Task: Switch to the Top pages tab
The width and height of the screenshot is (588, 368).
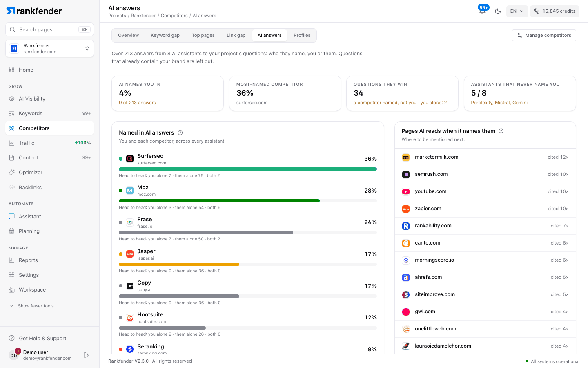Action: (x=203, y=35)
